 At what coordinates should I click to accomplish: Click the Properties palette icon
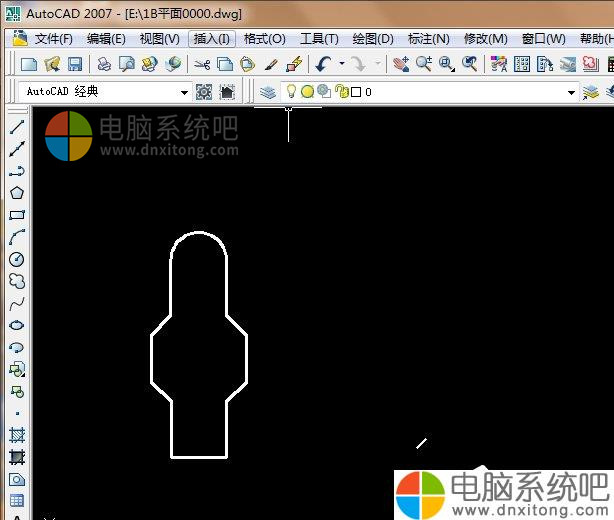(499, 64)
